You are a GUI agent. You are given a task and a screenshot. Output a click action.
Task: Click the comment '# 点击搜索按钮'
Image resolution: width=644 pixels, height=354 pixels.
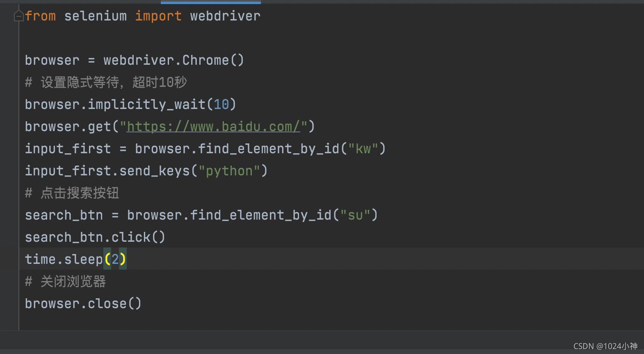click(72, 193)
